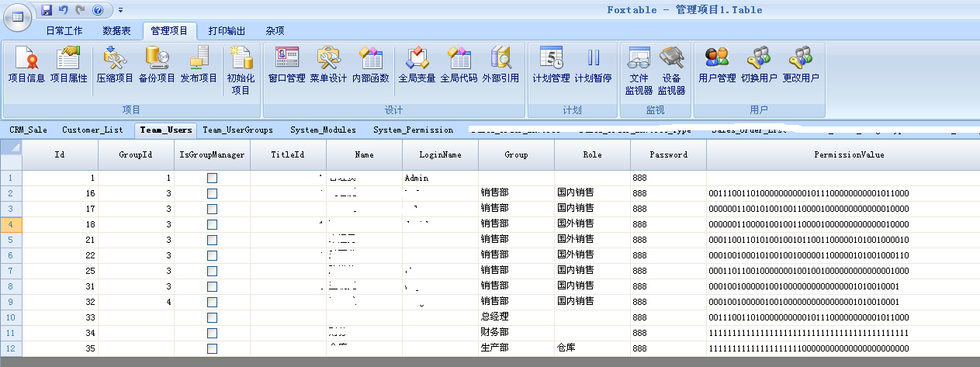
Task: Open the Foxtable application orb menu
Action: (19, 16)
